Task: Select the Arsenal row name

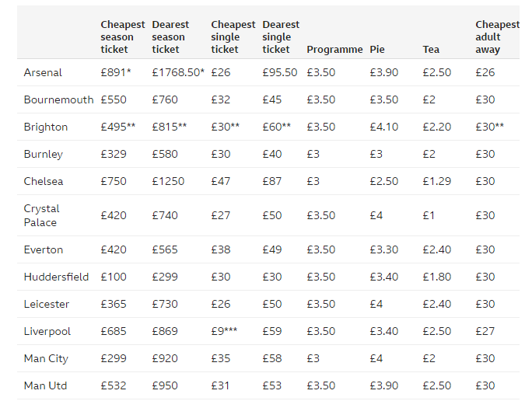Action: tap(43, 72)
